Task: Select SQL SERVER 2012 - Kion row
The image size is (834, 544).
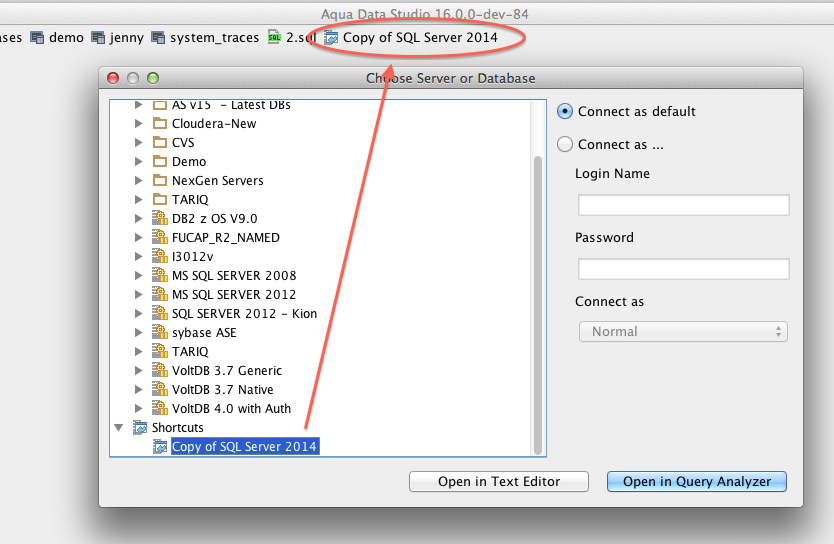Action: tap(244, 313)
